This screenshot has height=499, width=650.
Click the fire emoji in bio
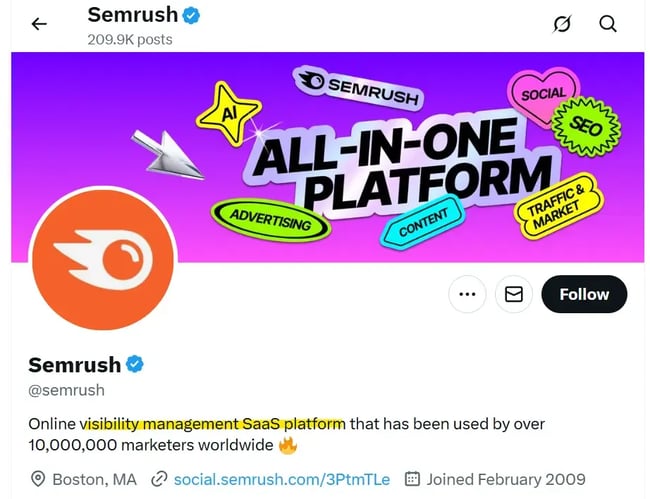pos(288,445)
